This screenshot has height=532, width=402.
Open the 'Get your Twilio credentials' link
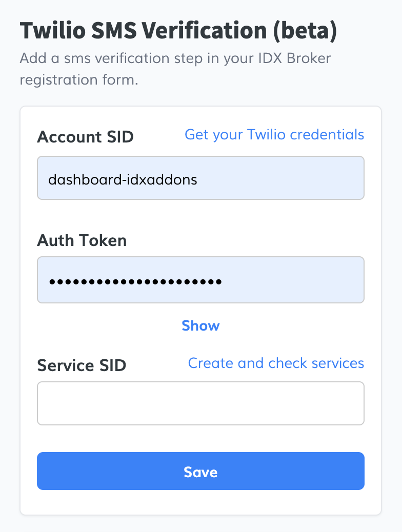(274, 135)
